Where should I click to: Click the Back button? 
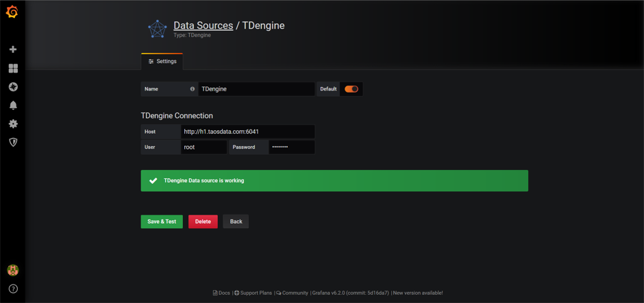236,221
